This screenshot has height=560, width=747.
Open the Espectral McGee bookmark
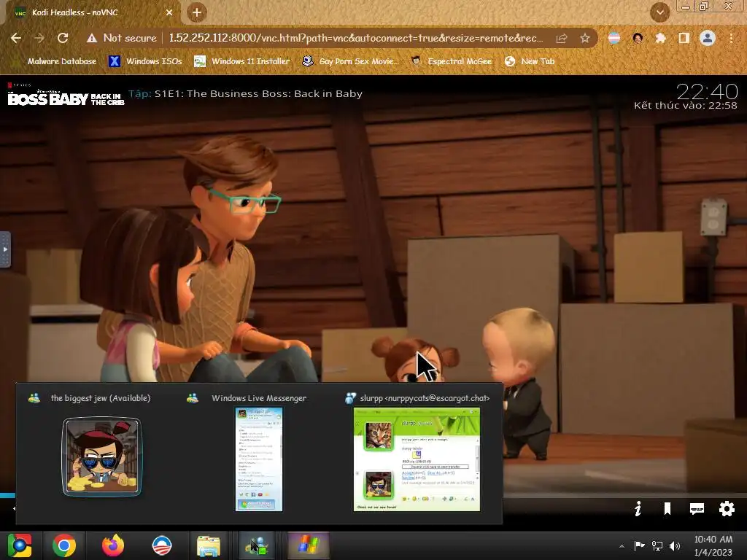[x=451, y=61]
